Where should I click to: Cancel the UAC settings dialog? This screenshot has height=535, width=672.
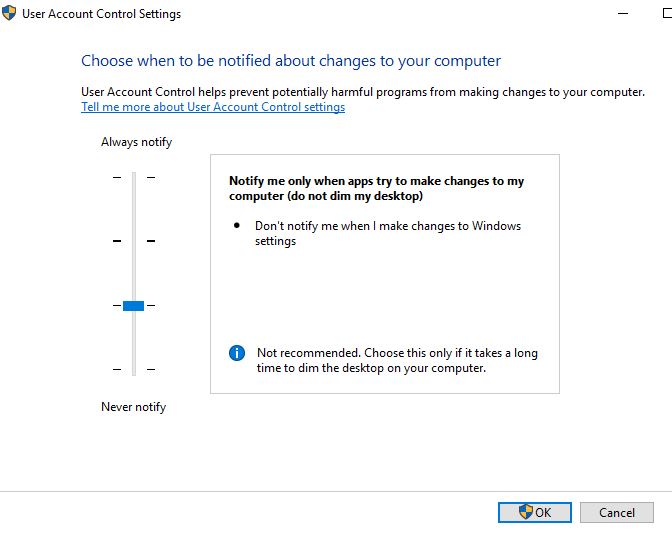tap(617, 512)
